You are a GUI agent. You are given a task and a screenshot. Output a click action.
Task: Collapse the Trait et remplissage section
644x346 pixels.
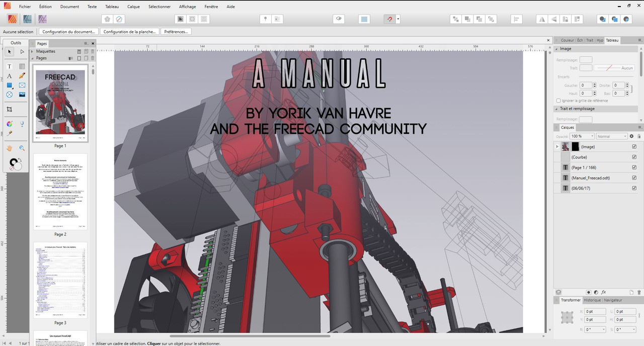click(557, 109)
